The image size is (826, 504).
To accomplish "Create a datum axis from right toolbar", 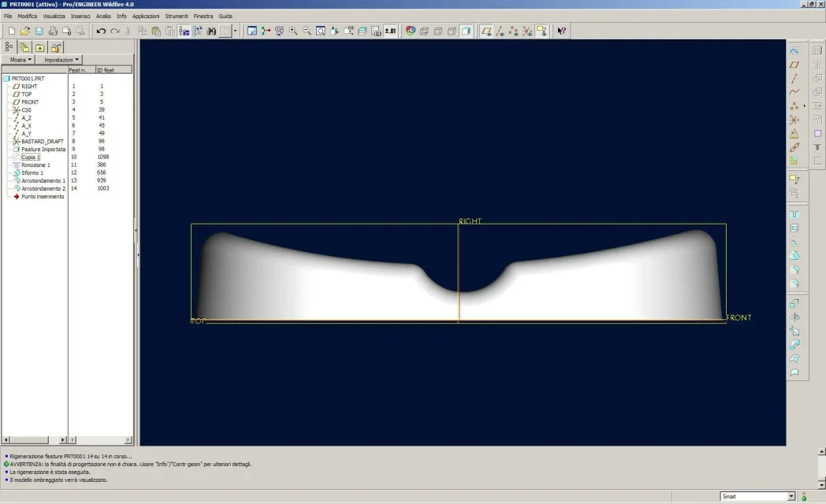I will tap(794, 79).
